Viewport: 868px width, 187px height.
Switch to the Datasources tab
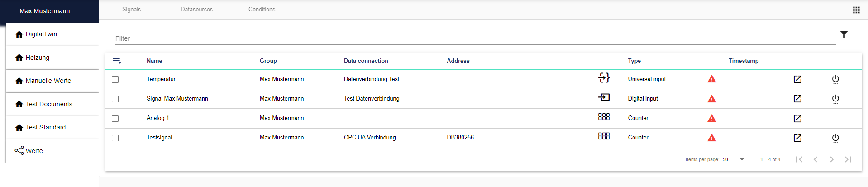click(196, 10)
